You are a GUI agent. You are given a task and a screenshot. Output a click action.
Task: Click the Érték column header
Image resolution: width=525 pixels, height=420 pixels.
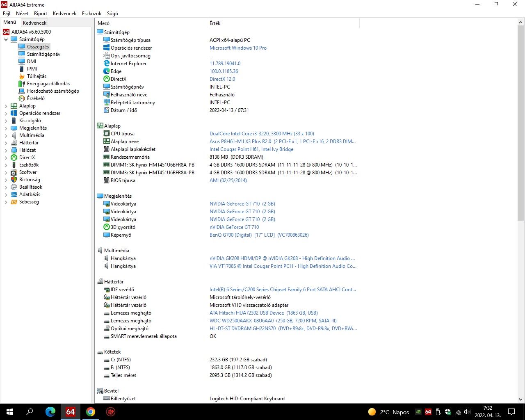click(283, 23)
